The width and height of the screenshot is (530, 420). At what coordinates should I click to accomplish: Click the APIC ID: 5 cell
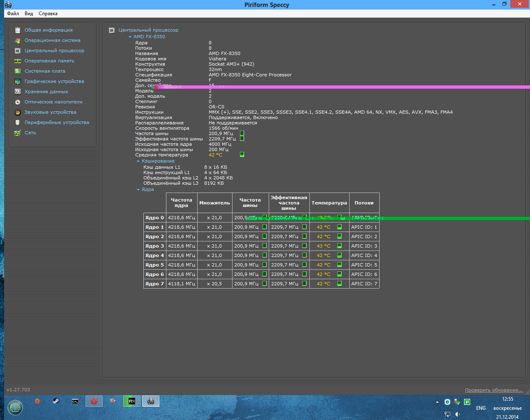pyautogui.click(x=364, y=265)
